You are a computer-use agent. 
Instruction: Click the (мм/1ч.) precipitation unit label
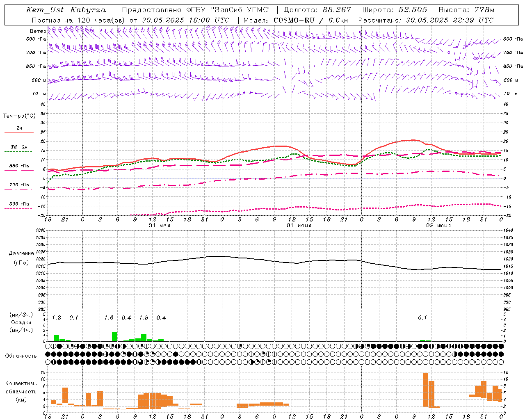pyautogui.click(x=21, y=330)
